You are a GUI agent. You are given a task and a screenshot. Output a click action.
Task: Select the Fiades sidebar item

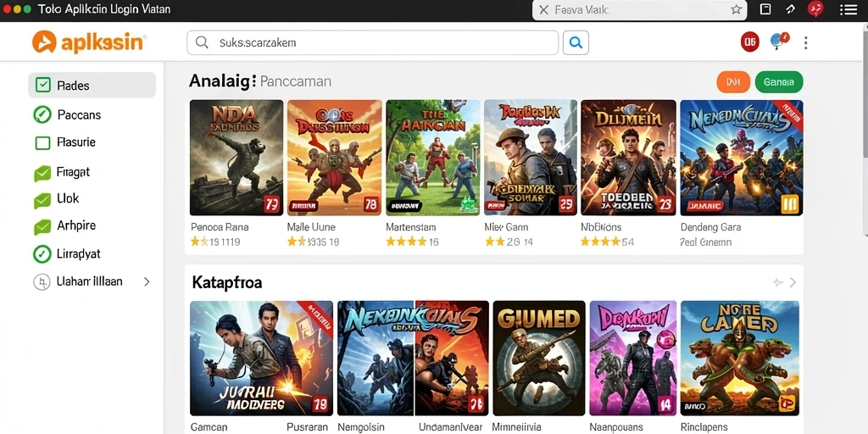[92, 86]
